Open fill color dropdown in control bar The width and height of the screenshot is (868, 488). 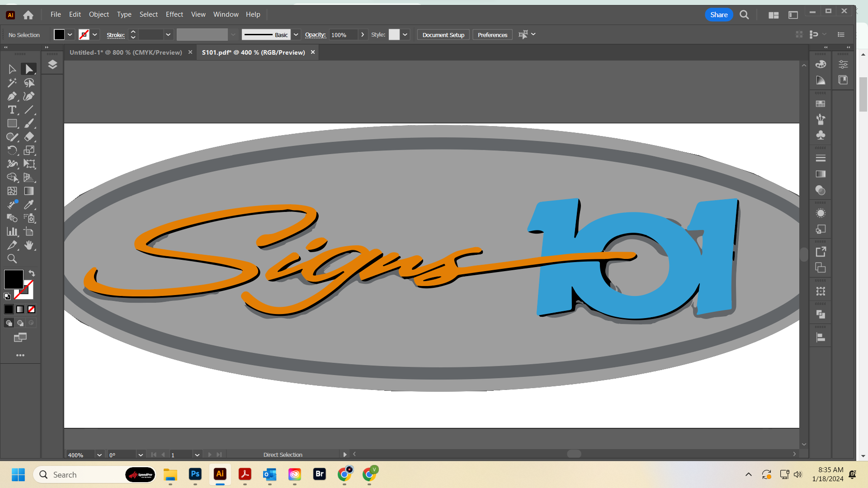tap(70, 35)
